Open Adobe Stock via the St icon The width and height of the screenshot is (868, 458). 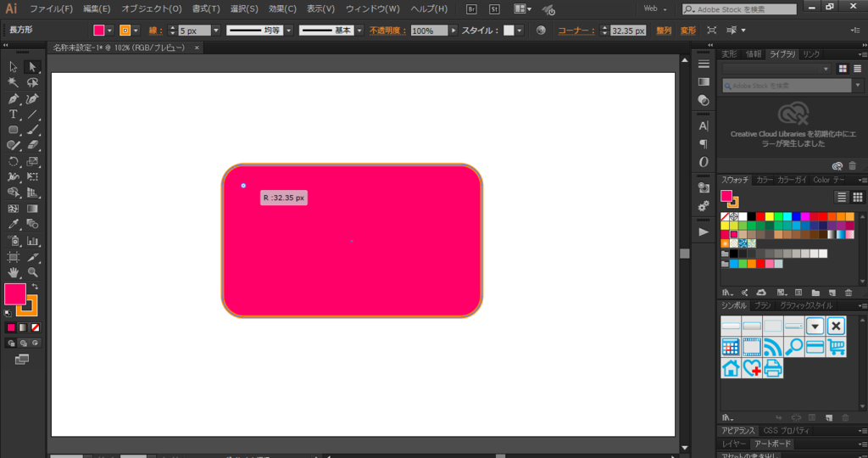pyautogui.click(x=494, y=8)
